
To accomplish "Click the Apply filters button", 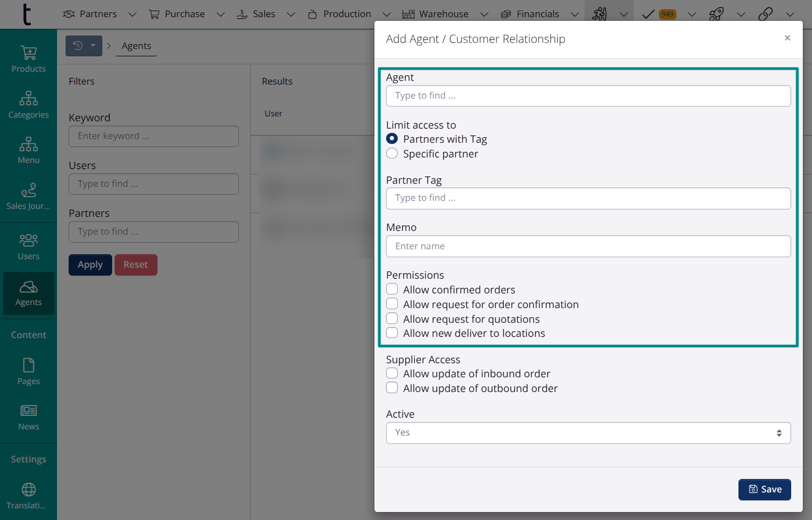I will coord(90,265).
